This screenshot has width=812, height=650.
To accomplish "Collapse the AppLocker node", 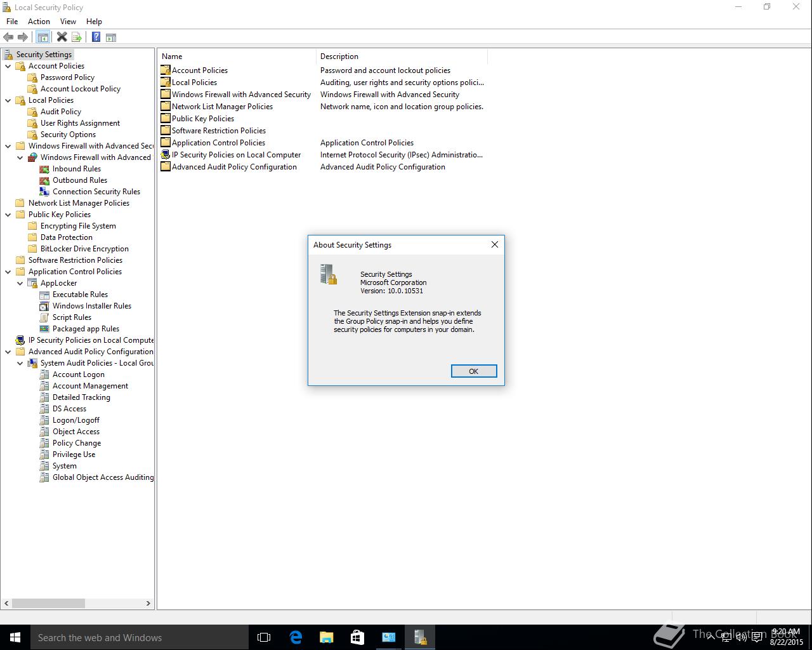I will 20,283.
